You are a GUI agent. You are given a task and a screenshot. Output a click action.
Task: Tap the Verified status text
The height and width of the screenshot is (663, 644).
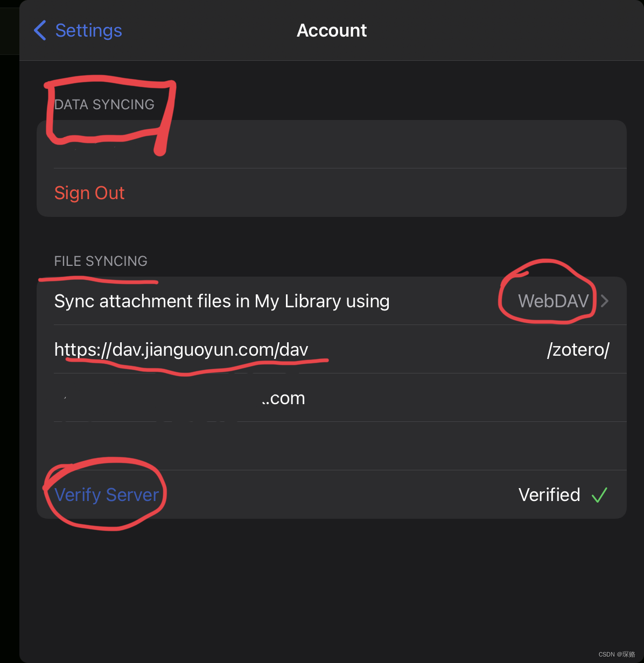click(x=549, y=495)
